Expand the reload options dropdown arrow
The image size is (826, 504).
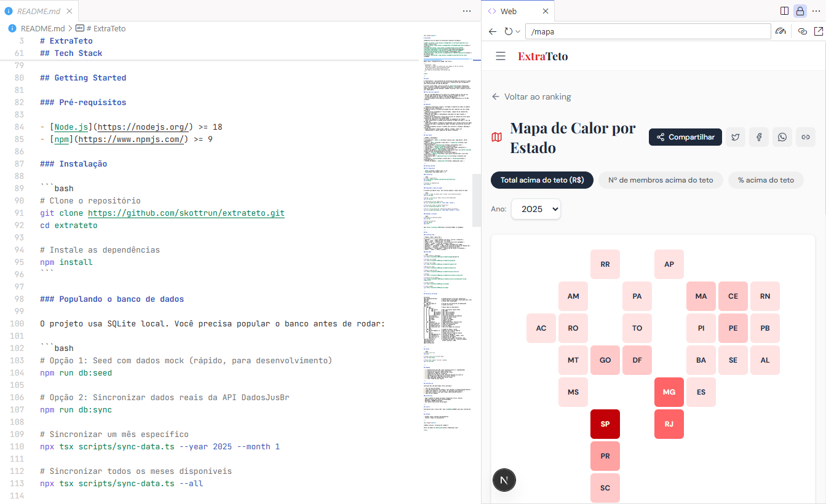[x=518, y=31]
